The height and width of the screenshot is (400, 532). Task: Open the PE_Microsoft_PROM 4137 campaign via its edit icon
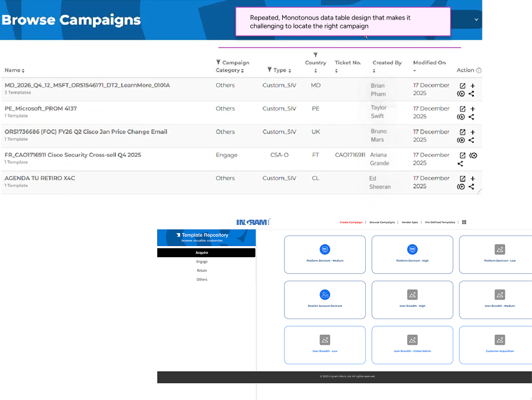[462, 109]
